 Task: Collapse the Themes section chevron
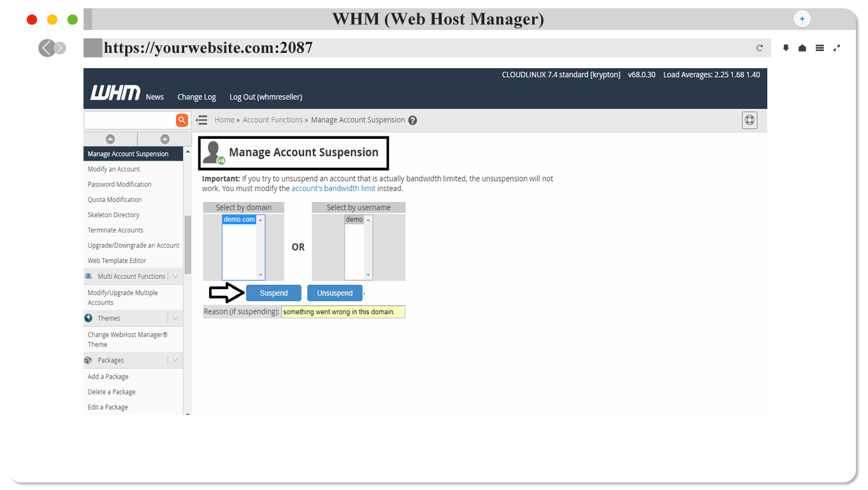[175, 318]
